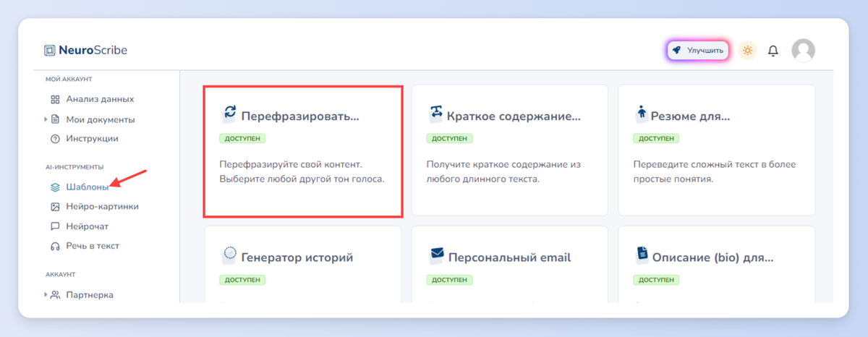Viewport: 868px width, 337px height.
Task: Click the Резюме для person icon
Action: click(x=641, y=113)
